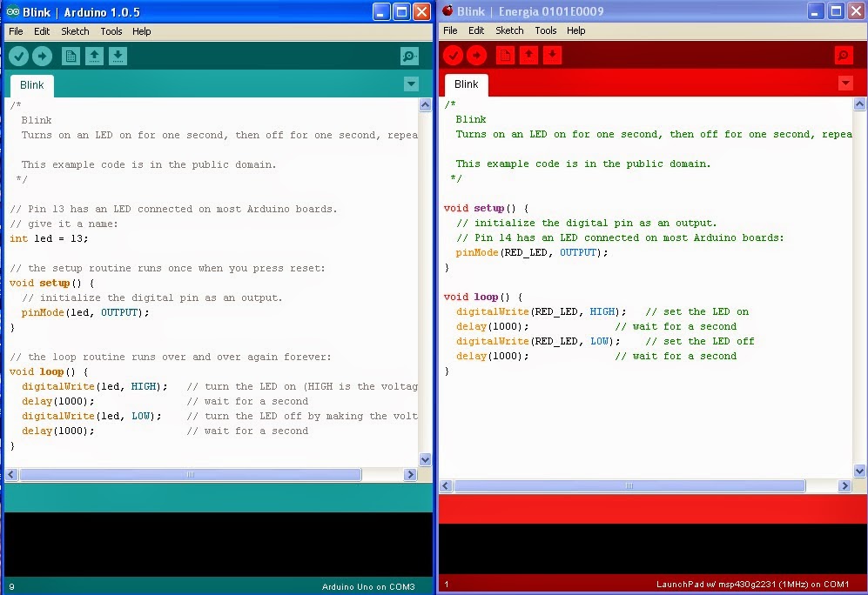Screen dimensions: 868x595
Task: Open File menu in Arduino window
Action: [x=16, y=31]
